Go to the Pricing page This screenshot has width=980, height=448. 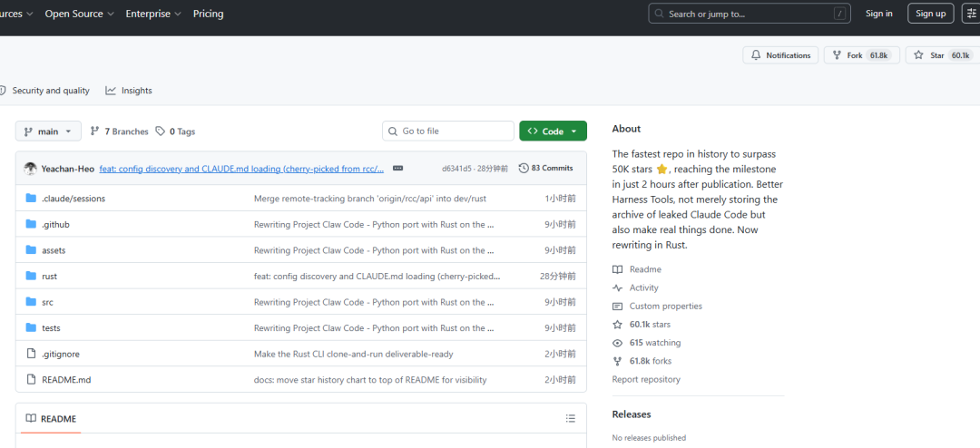coord(208,14)
